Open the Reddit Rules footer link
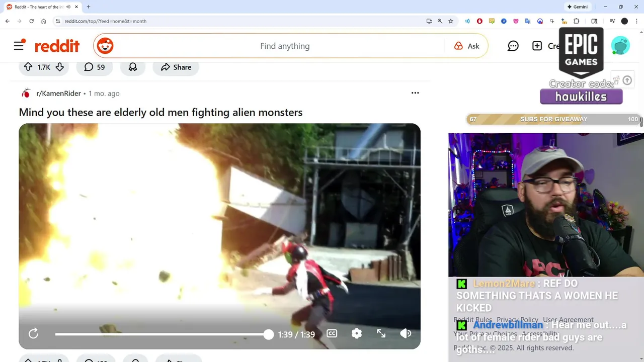The image size is (644, 362). click(473, 320)
